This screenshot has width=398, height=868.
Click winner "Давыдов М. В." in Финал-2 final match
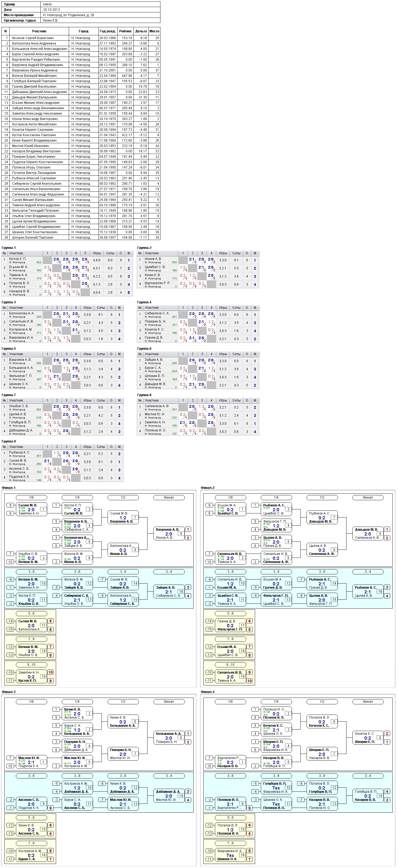(x=366, y=529)
